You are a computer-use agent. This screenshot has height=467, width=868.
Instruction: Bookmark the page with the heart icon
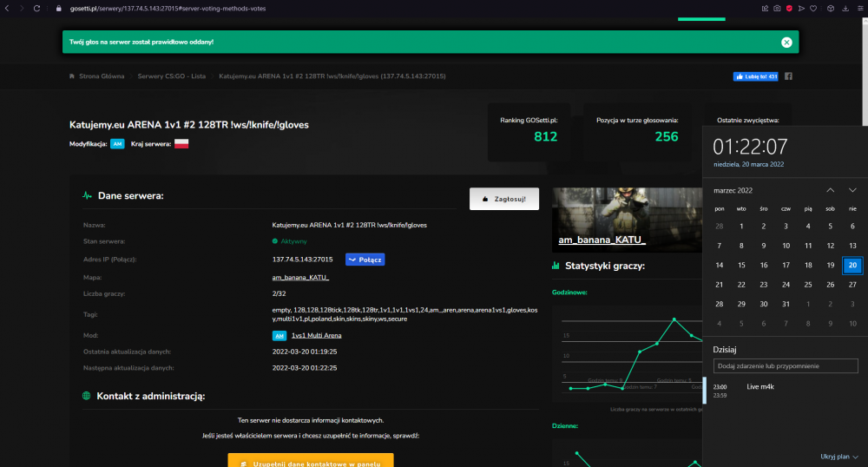813,9
